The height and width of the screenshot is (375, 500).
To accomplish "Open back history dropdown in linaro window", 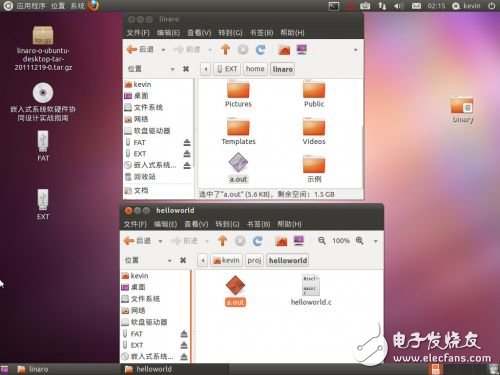I will click(163, 50).
